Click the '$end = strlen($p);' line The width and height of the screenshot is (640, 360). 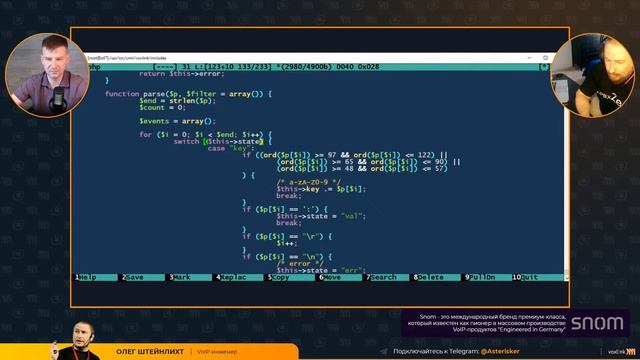(x=178, y=101)
